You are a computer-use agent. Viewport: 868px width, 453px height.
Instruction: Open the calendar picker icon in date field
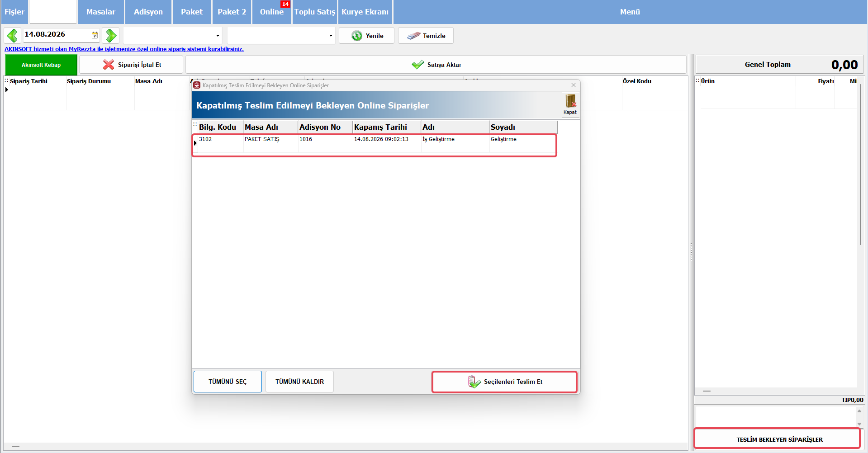point(95,35)
